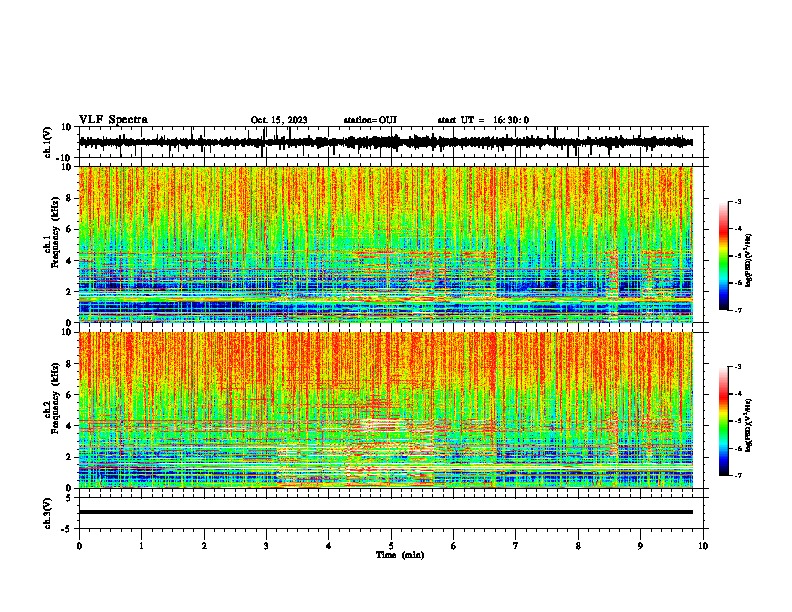Click time axis tick label '6'

(x=454, y=546)
